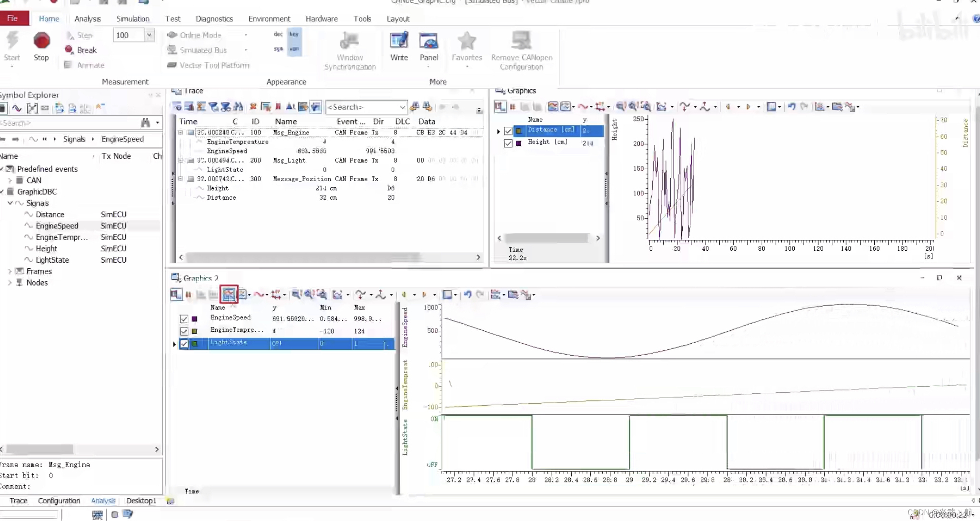This screenshot has width=980, height=521.
Task: Click undo arrow in Graphics window toolbar
Action: click(x=791, y=107)
